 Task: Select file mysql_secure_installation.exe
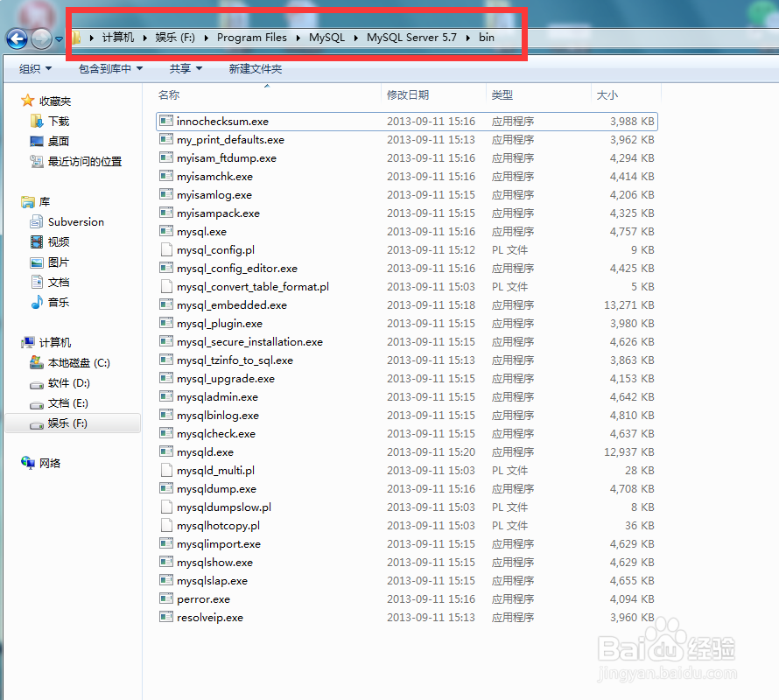click(250, 342)
